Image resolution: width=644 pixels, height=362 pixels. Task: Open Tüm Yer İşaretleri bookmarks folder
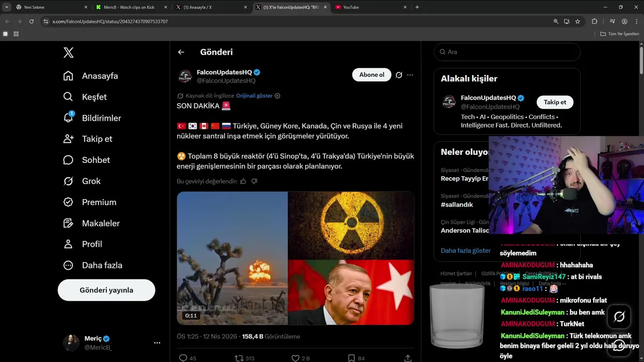619,34
